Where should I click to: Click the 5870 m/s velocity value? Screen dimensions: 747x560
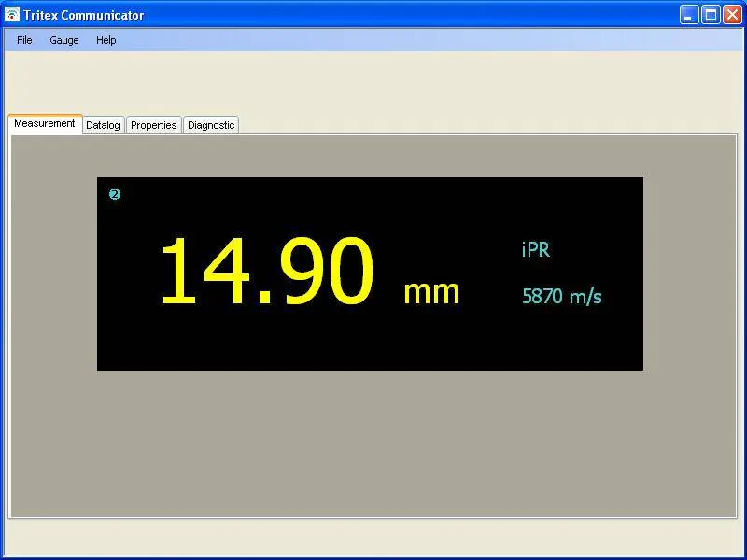562,296
